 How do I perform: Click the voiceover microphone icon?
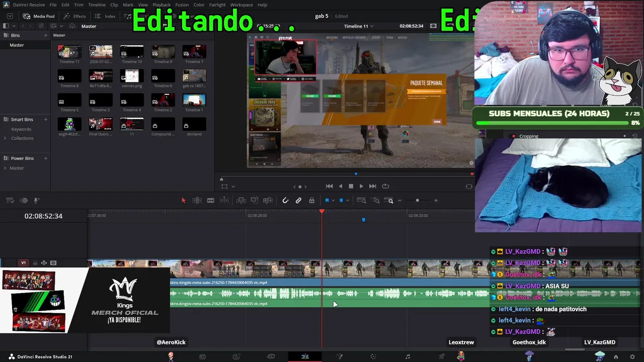[x=36, y=201]
